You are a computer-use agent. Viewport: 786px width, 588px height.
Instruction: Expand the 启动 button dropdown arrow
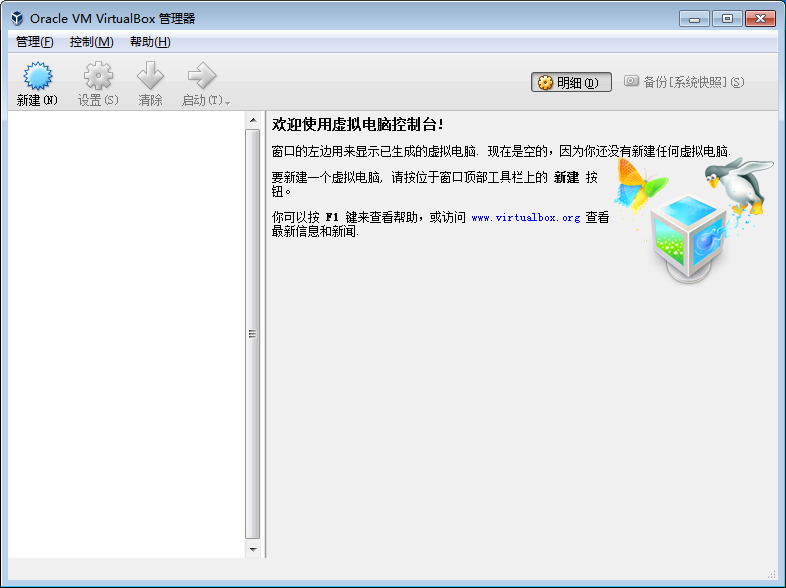(228, 103)
